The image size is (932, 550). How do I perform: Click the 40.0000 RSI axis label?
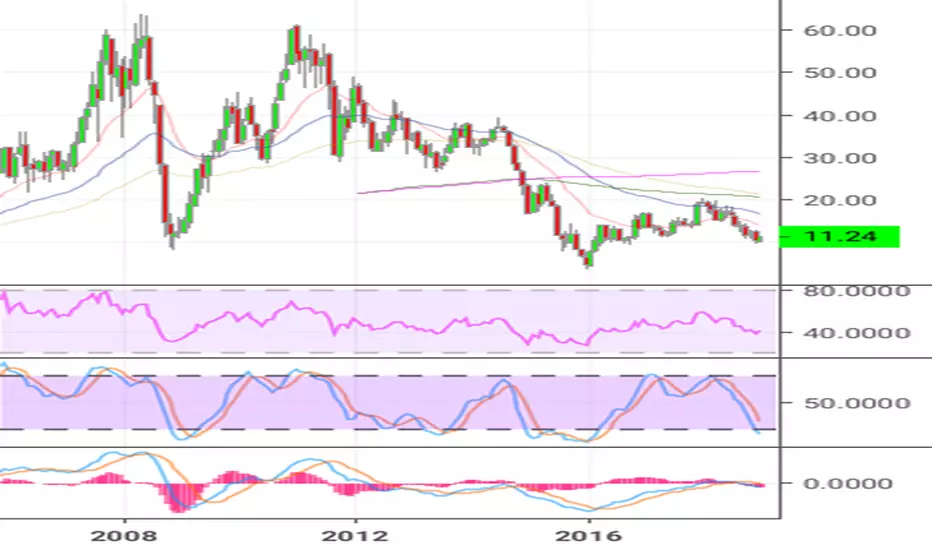(857, 333)
